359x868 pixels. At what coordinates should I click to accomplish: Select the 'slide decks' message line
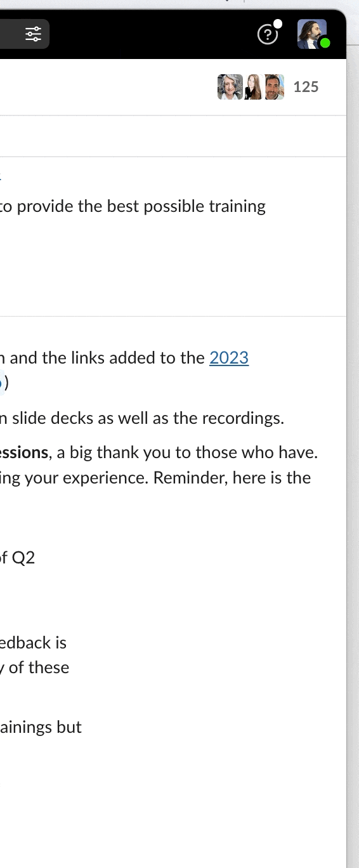pos(142,419)
